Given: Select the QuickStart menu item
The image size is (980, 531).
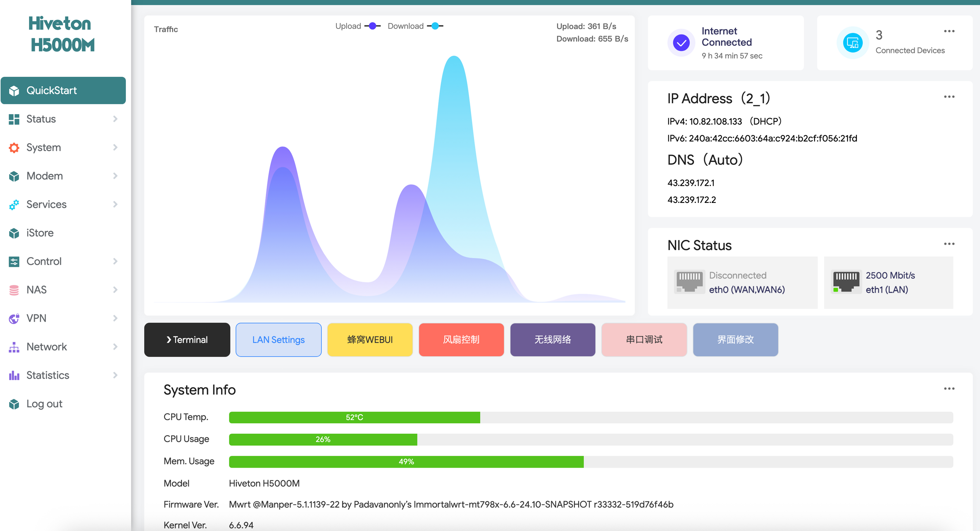Looking at the screenshot, I should (63, 91).
